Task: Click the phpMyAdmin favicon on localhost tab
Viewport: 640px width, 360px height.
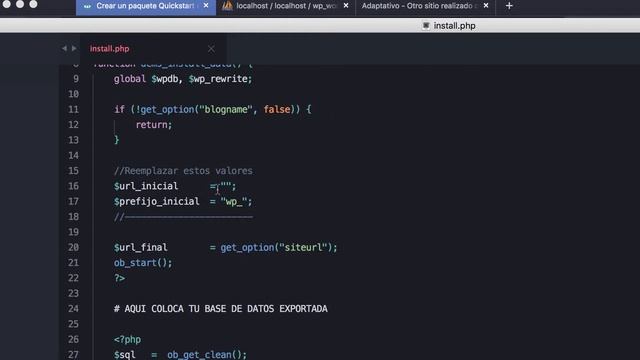Action: (227, 6)
